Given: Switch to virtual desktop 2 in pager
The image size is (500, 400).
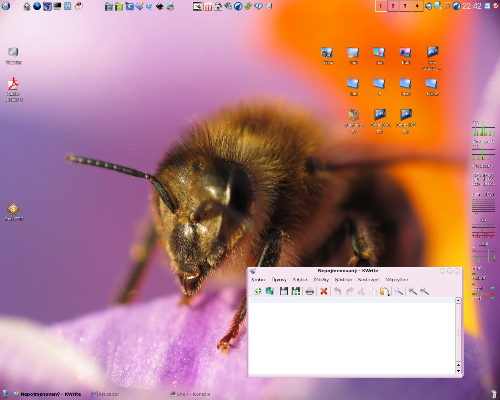Looking at the screenshot, I should coord(393,6).
